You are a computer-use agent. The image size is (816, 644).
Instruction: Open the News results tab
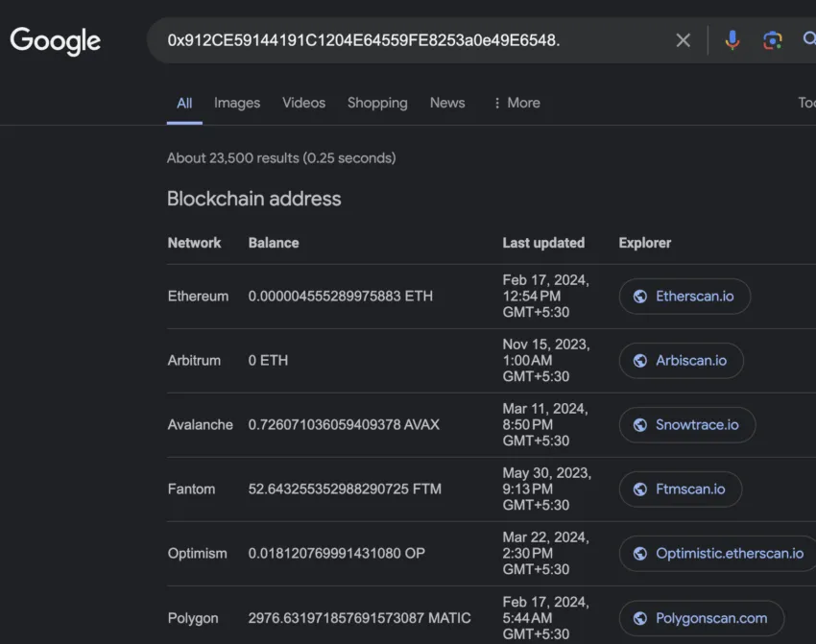coord(447,103)
